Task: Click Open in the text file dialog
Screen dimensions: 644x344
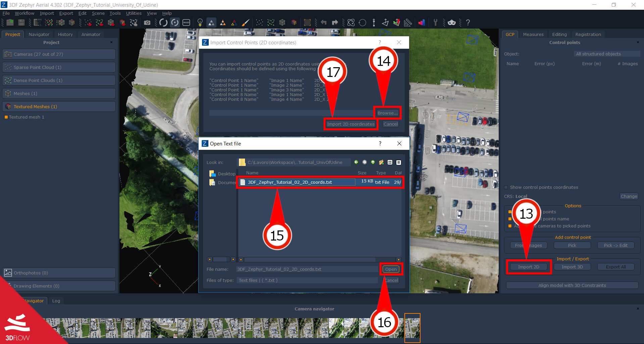Action: point(391,269)
